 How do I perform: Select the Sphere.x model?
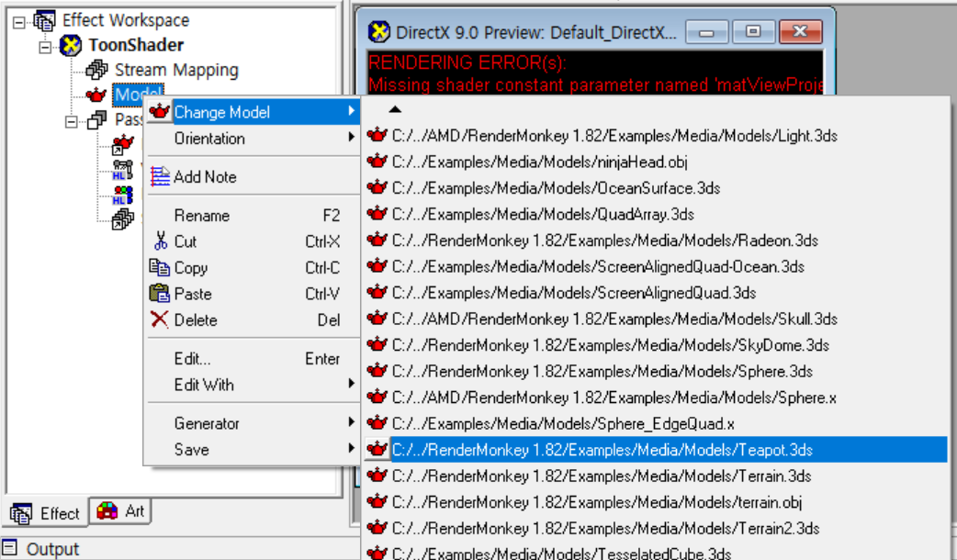coord(654,398)
